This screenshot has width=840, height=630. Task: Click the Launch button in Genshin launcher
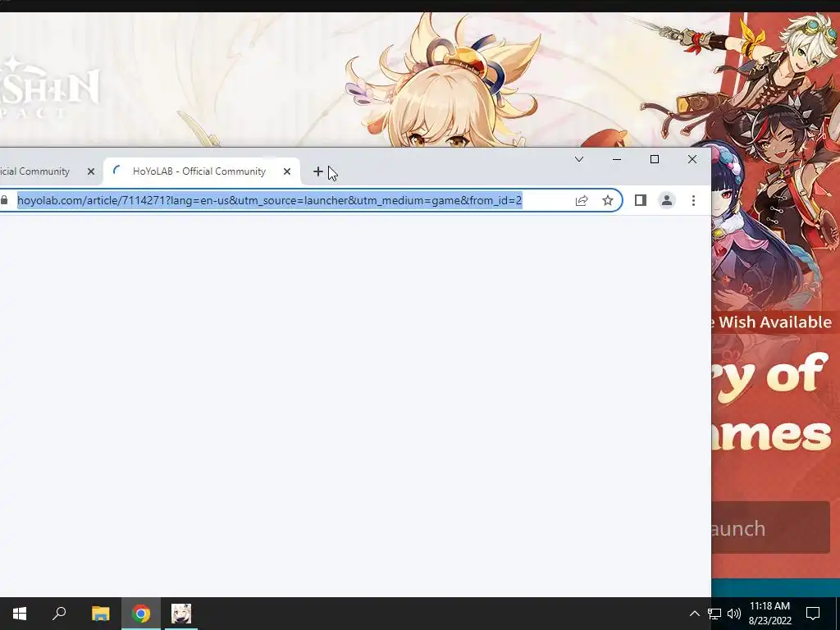(771, 527)
